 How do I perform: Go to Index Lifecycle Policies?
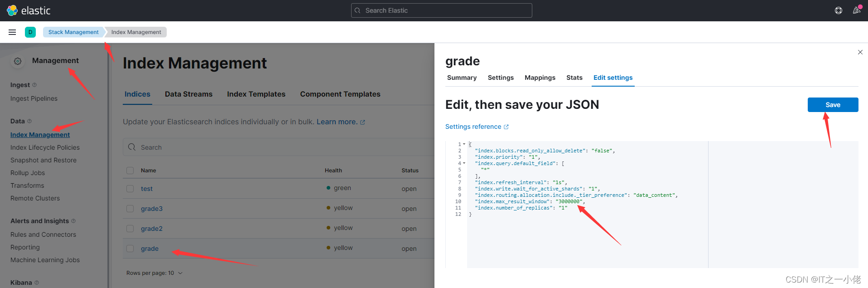pyautogui.click(x=45, y=147)
